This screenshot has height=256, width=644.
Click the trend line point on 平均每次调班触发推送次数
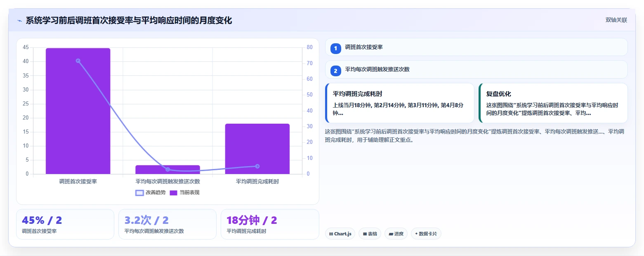click(x=167, y=169)
